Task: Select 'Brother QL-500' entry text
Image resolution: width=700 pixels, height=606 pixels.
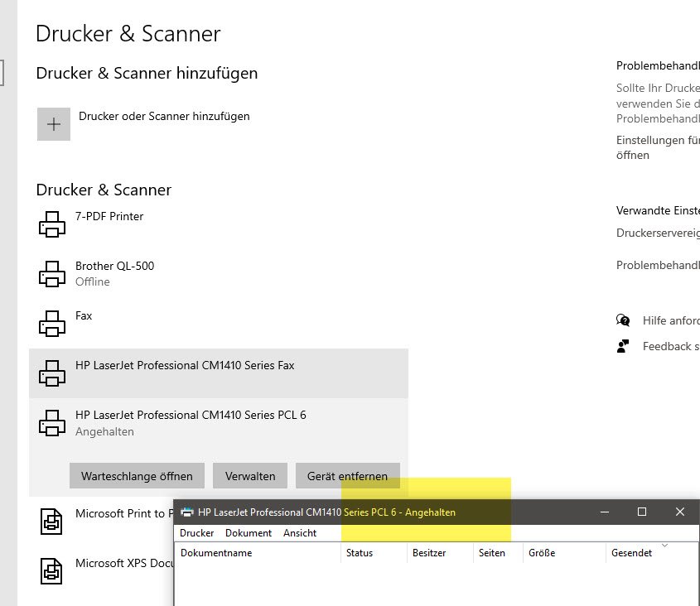Action: pos(114,266)
